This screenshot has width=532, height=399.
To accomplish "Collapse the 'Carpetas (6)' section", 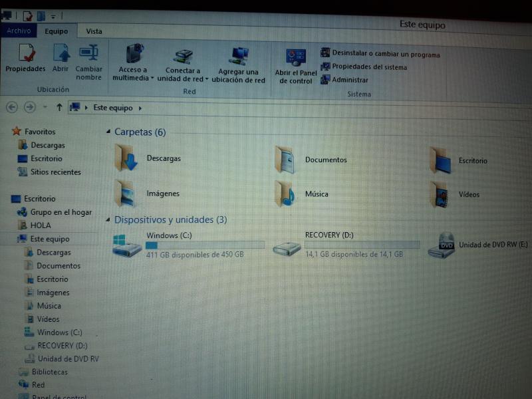I will coord(109,132).
